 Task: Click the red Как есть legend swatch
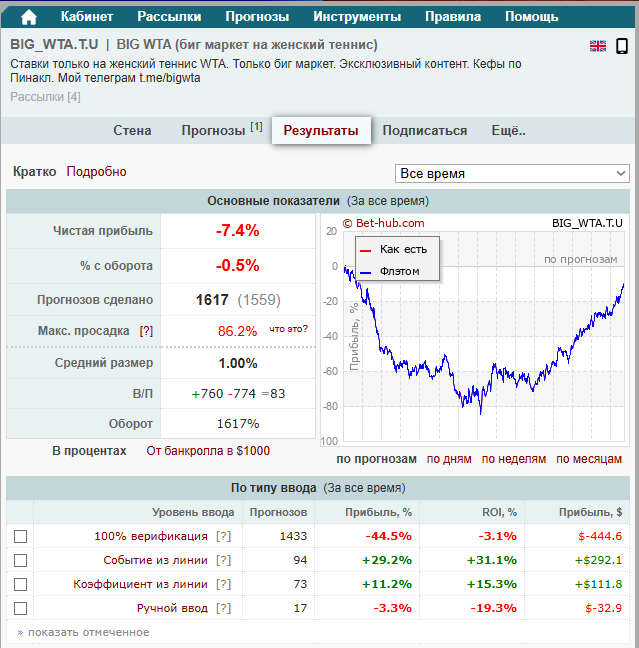tap(365, 249)
